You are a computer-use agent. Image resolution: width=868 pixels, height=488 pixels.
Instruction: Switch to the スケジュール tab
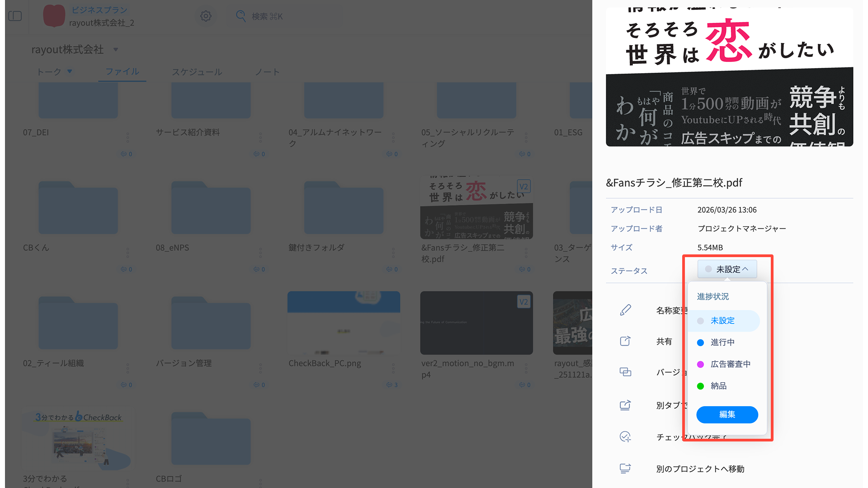tap(197, 72)
